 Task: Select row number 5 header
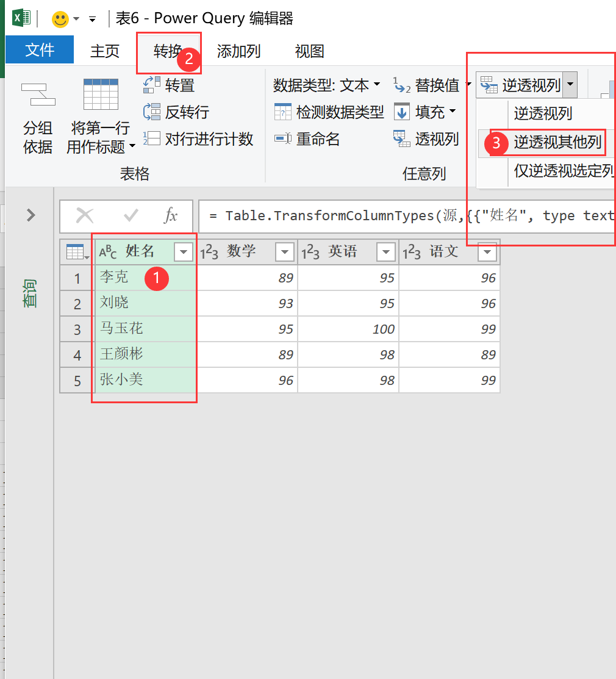(77, 380)
